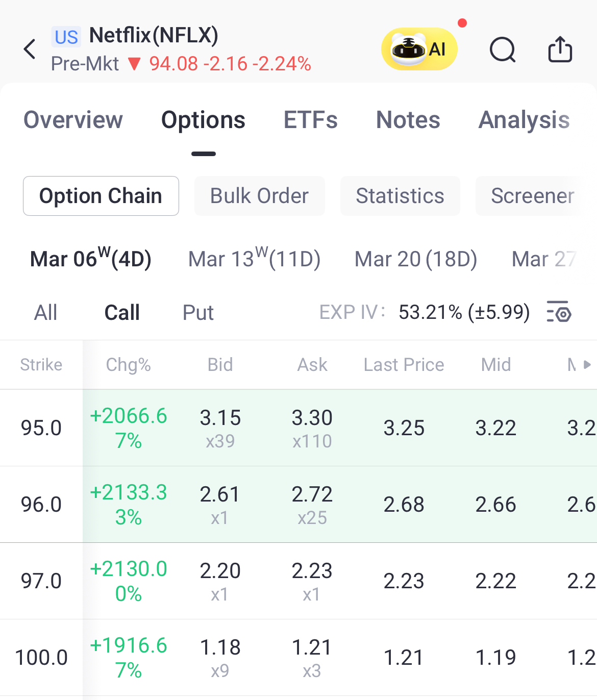Select the Call options filter

[x=122, y=312]
